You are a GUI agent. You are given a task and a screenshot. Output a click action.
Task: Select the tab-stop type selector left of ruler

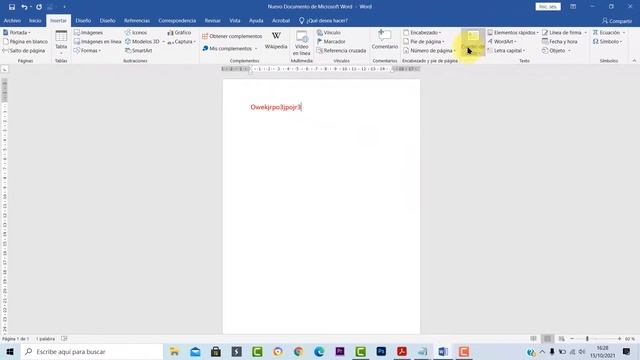click(x=4, y=69)
